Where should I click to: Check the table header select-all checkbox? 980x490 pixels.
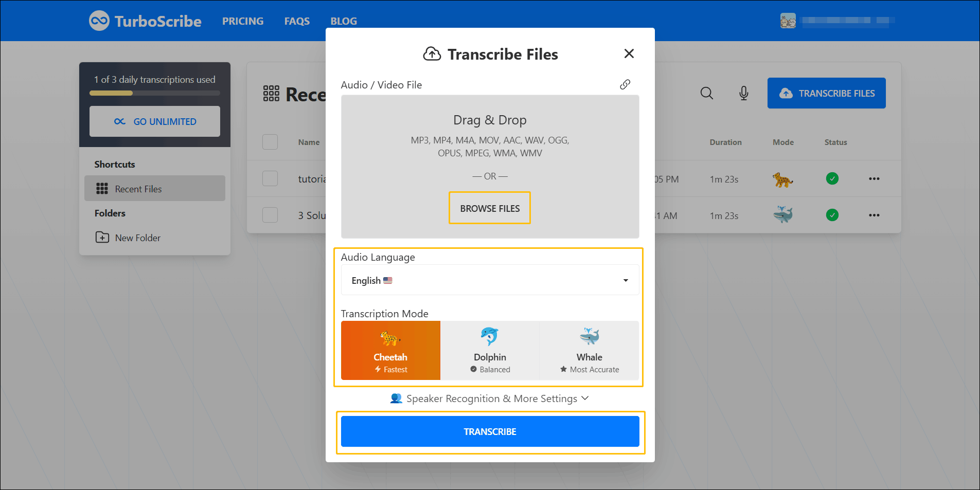[x=270, y=142]
